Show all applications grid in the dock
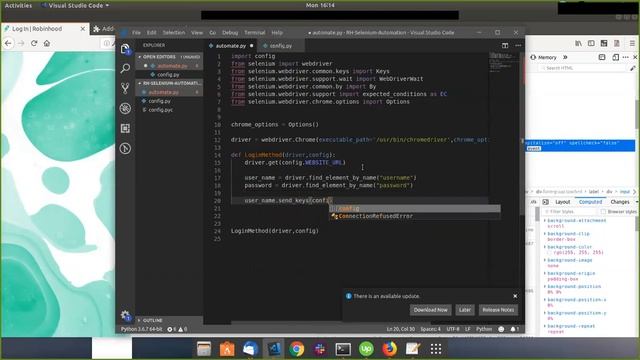This screenshot has width=640, height=360. pos(436,349)
